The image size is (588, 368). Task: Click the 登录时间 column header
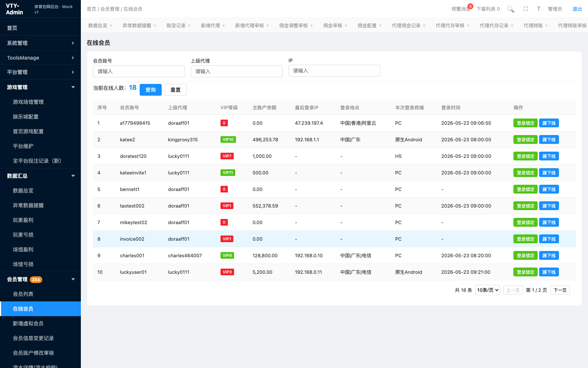click(x=451, y=107)
